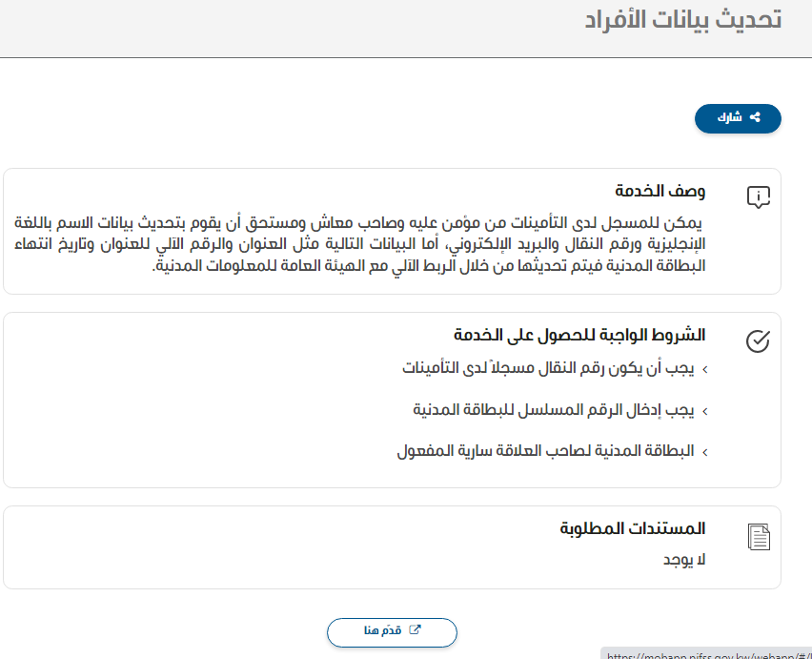812x659 pixels.
Task: Select the الشروط الواجبة للحصول على الخدمة heading
Action: point(579,335)
